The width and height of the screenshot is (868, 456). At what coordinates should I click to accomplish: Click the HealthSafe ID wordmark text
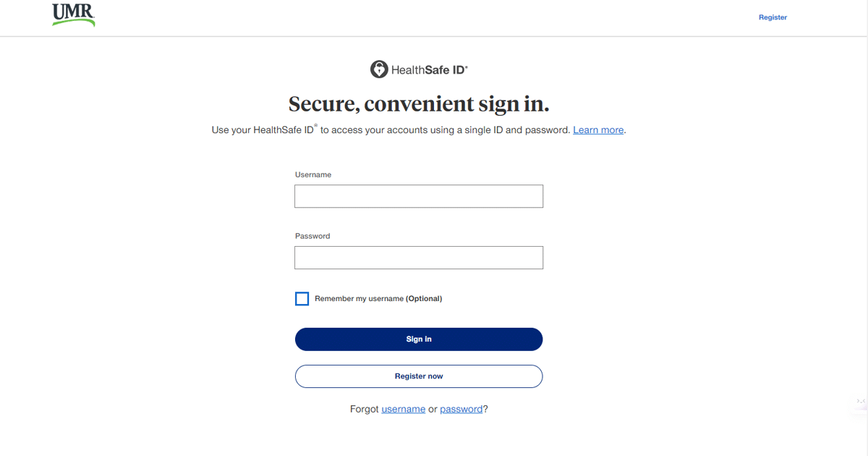pos(429,70)
